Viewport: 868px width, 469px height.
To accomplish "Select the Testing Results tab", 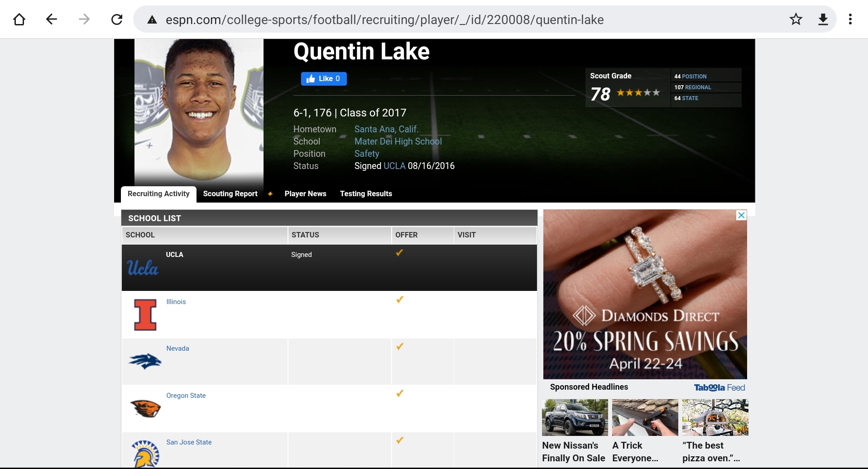I will point(366,194).
